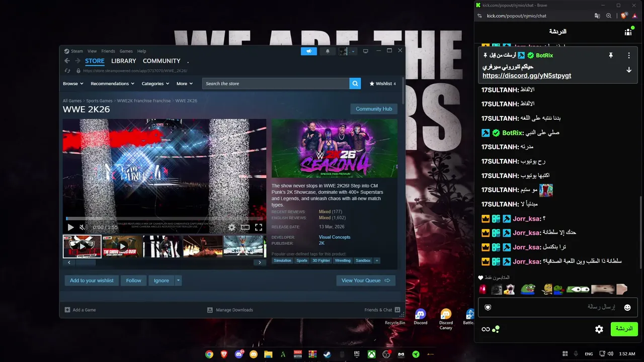Open the Steam account dropdown
Screen dimensions: 644x362
click(x=353, y=51)
